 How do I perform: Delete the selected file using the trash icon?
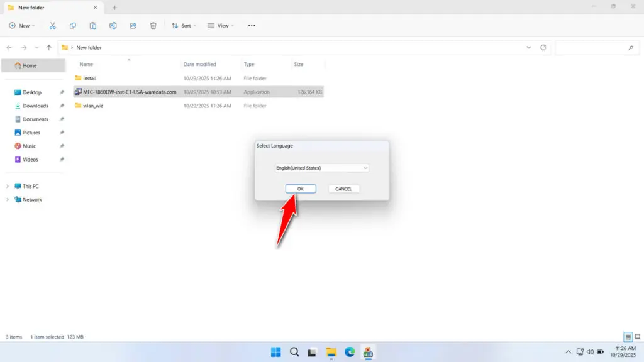click(x=153, y=25)
